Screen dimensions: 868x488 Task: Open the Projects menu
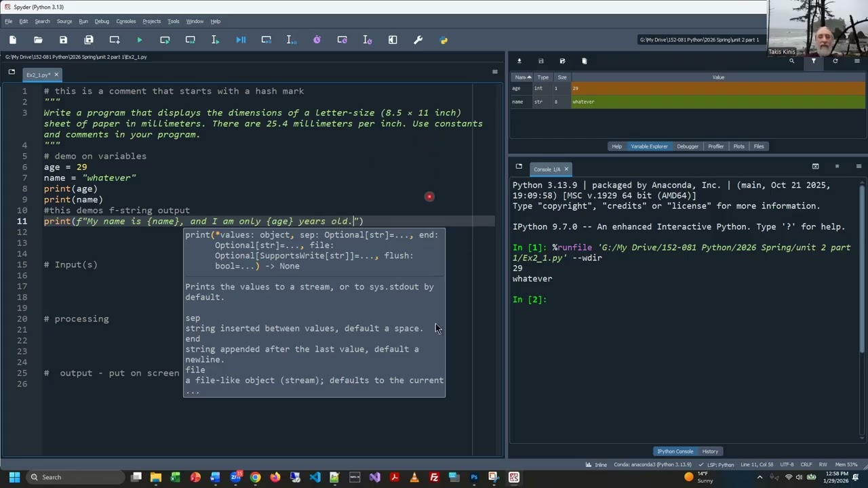pyautogui.click(x=152, y=21)
